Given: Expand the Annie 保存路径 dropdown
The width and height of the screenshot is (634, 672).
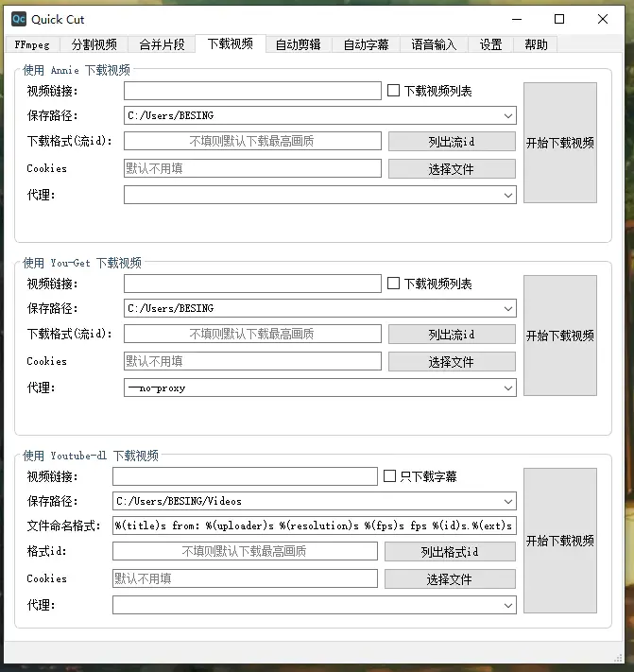Looking at the screenshot, I should pyautogui.click(x=508, y=115).
